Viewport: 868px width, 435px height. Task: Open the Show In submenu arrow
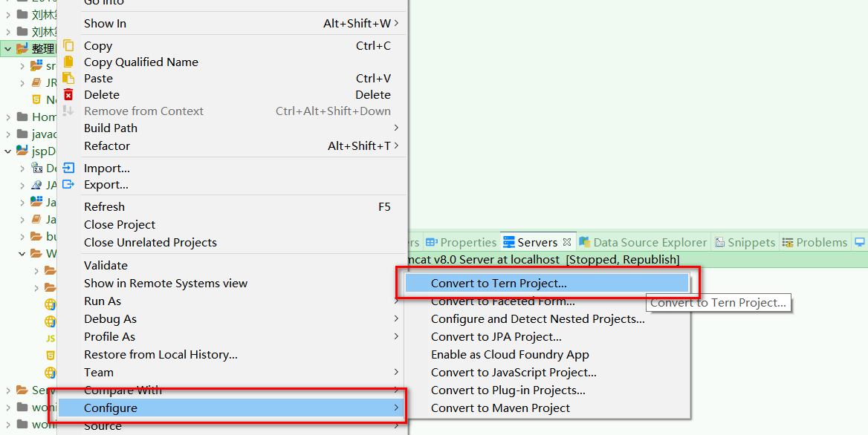point(396,23)
